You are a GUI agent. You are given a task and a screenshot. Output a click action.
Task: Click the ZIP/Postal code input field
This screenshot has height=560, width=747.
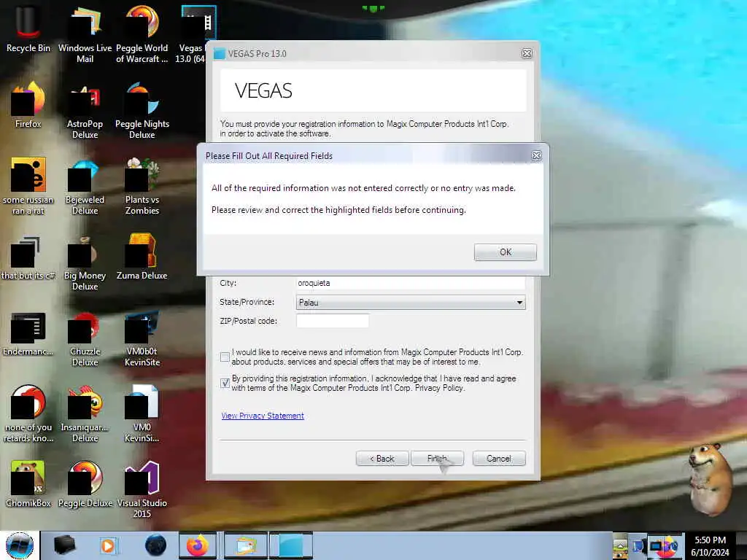(333, 321)
